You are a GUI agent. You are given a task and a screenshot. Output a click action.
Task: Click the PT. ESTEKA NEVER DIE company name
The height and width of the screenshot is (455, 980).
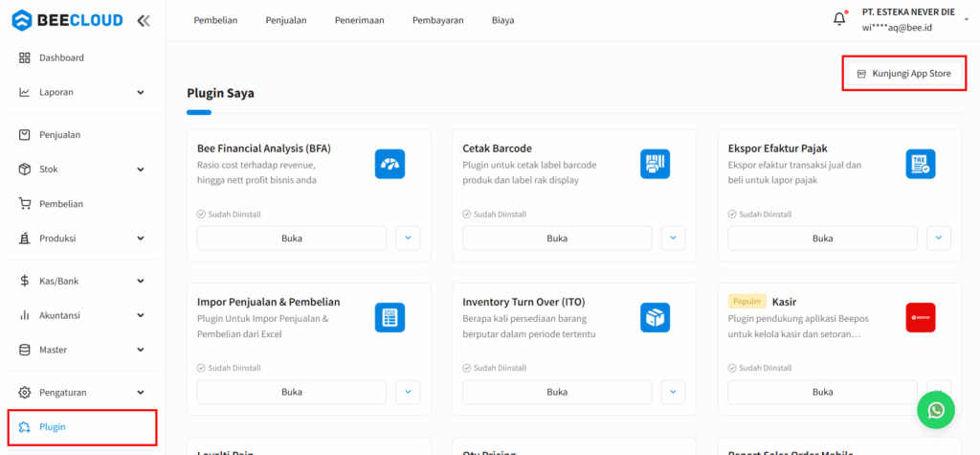[x=908, y=11]
